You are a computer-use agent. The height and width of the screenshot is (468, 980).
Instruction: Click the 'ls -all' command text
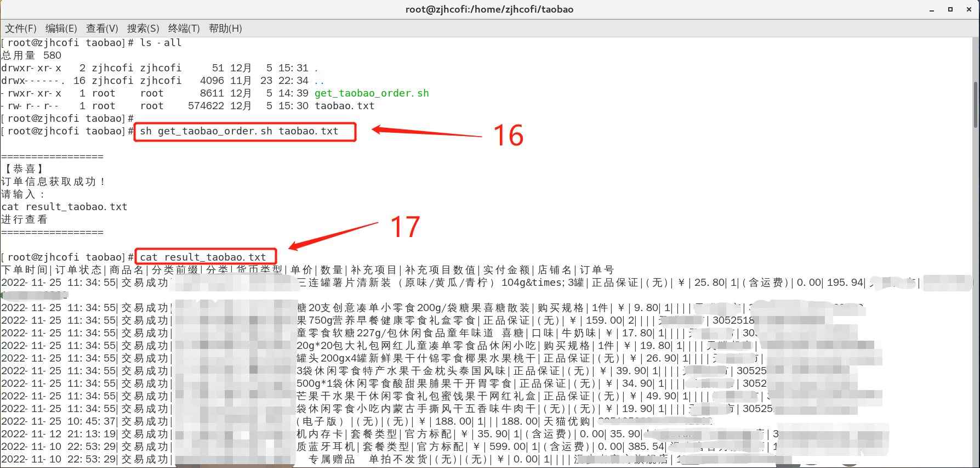[161, 43]
